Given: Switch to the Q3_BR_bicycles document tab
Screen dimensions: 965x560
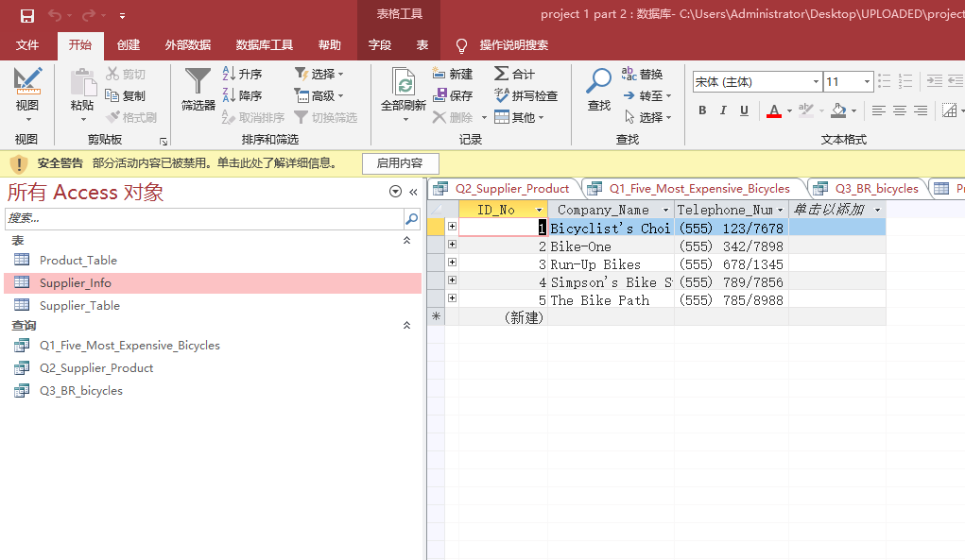Looking at the screenshot, I should (x=869, y=189).
